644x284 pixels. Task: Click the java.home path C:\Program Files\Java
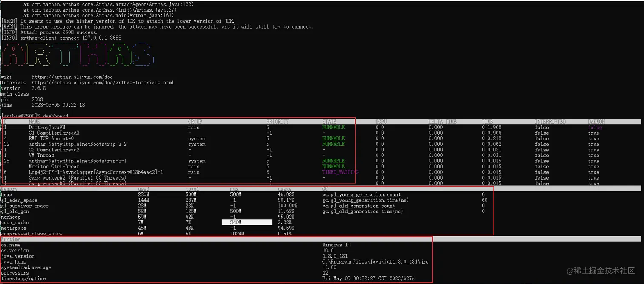click(375, 261)
